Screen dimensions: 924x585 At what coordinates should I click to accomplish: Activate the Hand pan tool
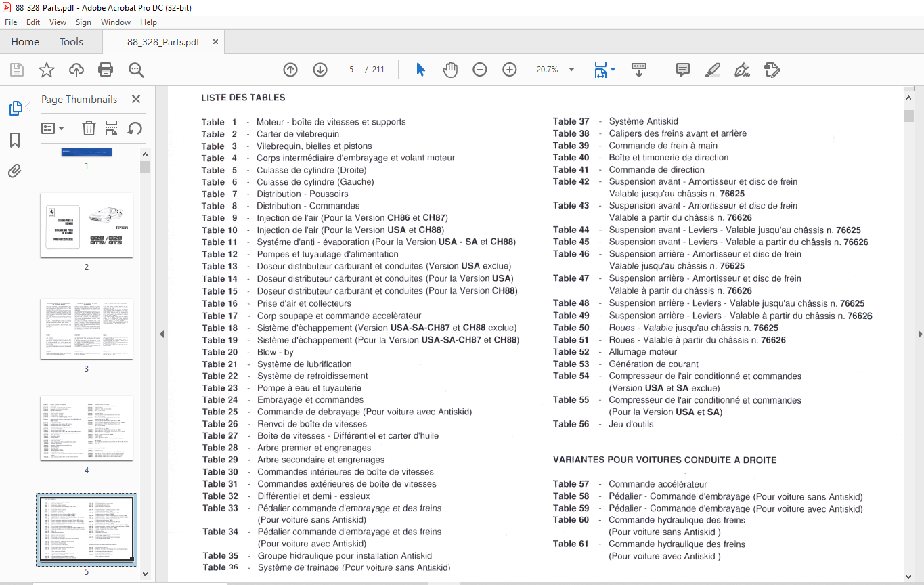pos(450,70)
